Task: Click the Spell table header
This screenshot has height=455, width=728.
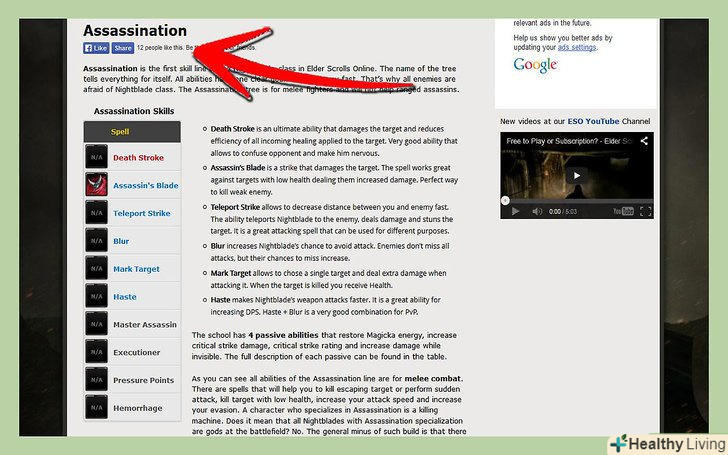Action: (132, 132)
